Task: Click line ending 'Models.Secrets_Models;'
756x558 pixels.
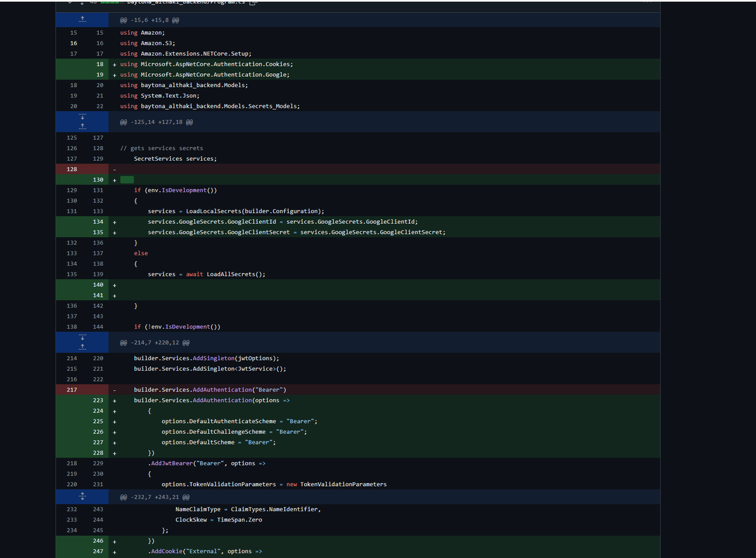Action: click(x=210, y=106)
